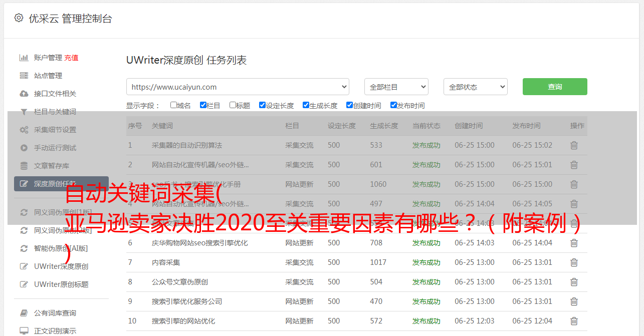Click the database icon for 文章暂存库

coord(24,166)
